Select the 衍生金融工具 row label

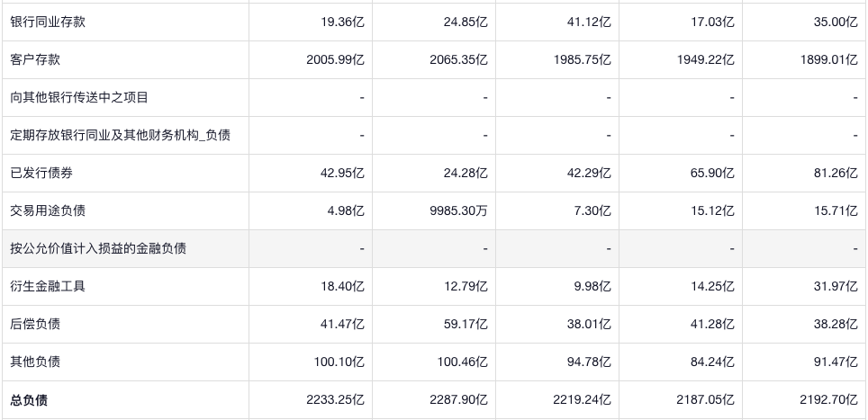pos(48,286)
